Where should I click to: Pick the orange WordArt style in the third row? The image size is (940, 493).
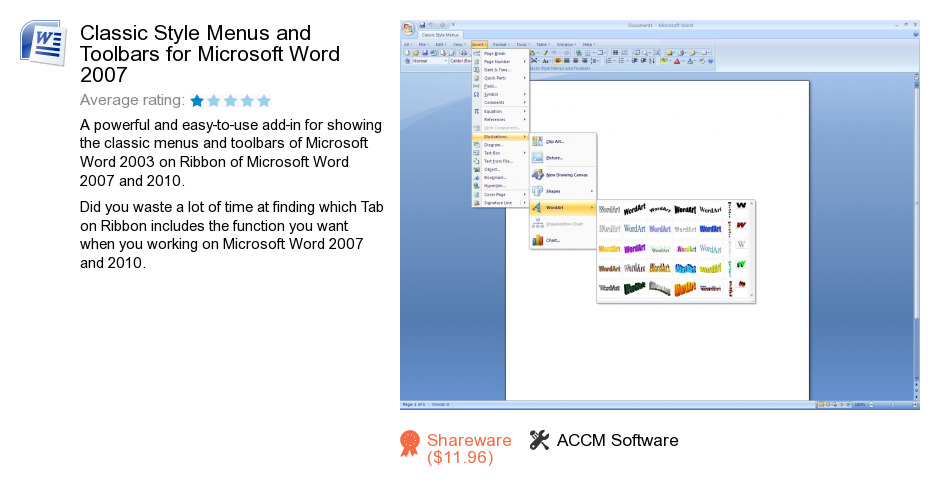609,248
